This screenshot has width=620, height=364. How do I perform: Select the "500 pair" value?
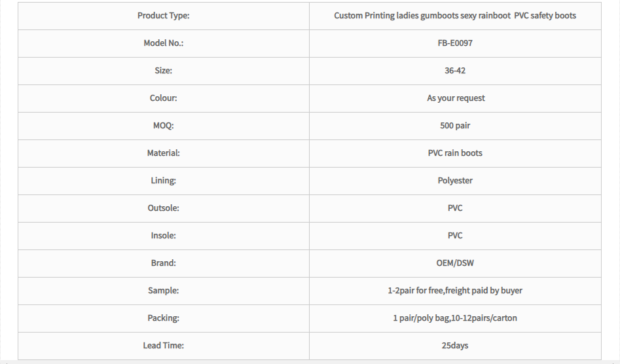(455, 126)
